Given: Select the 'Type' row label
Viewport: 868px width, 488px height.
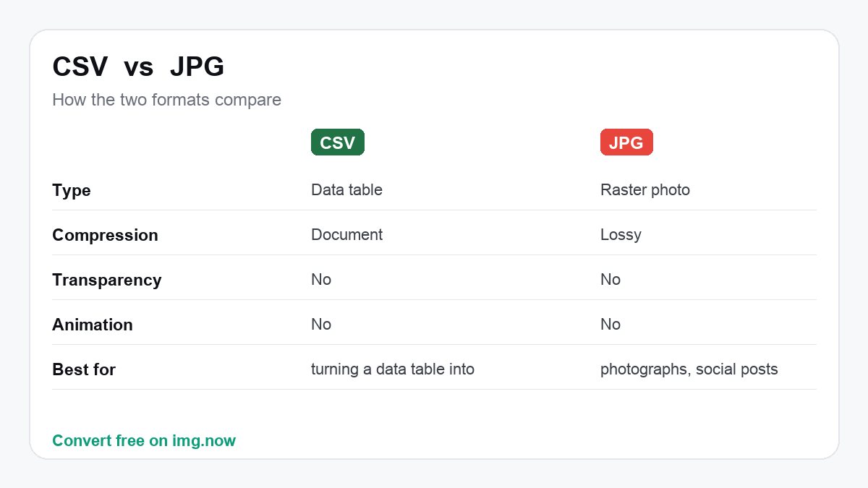Looking at the screenshot, I should click(x=72, y=191).
